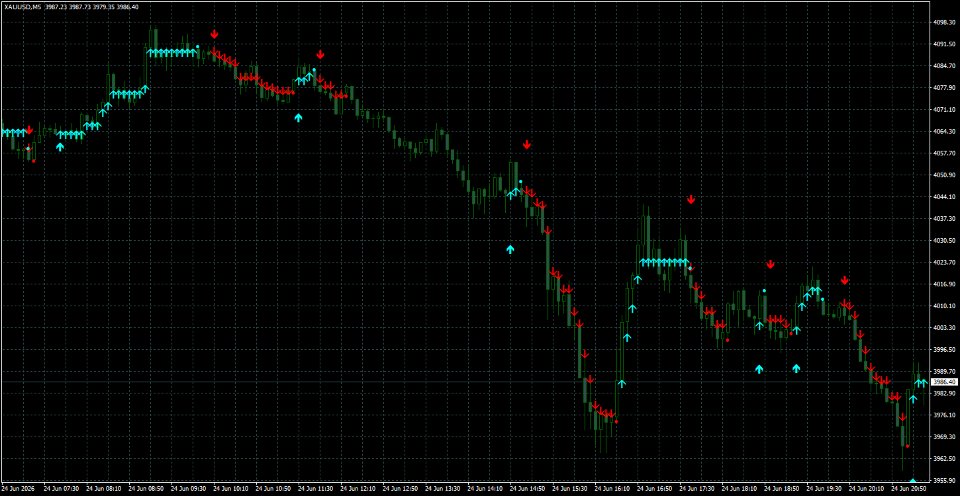Click the 24 Jun 2026 date label

17,489
